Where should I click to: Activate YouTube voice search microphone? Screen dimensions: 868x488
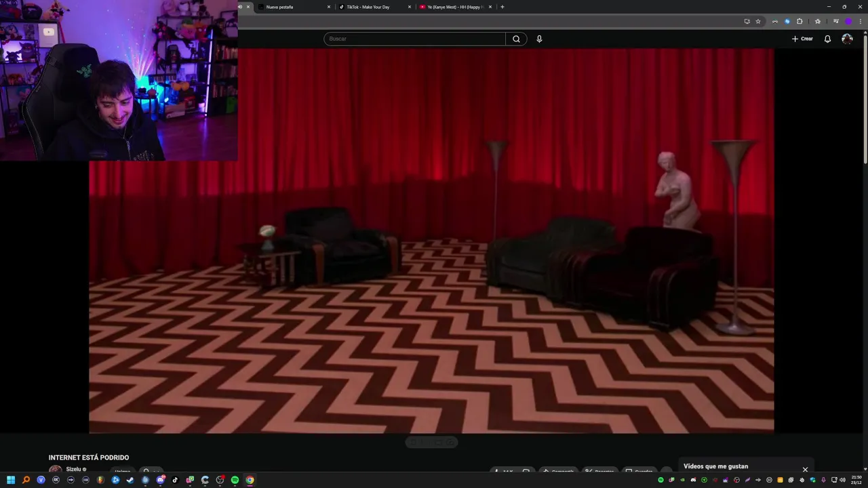[539, 39]
